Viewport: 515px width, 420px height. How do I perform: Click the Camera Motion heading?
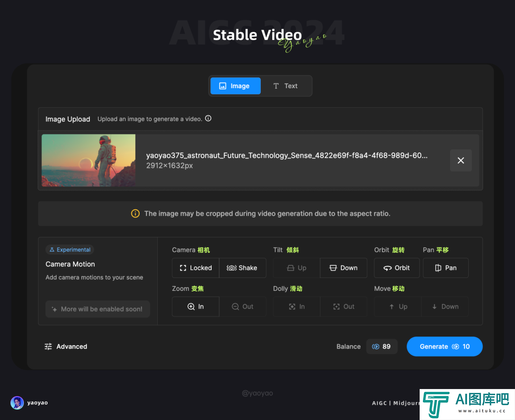(x=70, y=264)
